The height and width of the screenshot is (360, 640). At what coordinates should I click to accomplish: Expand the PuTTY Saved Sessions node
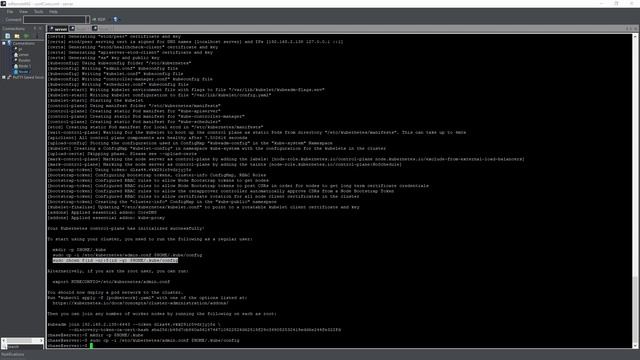pos(4,77)
